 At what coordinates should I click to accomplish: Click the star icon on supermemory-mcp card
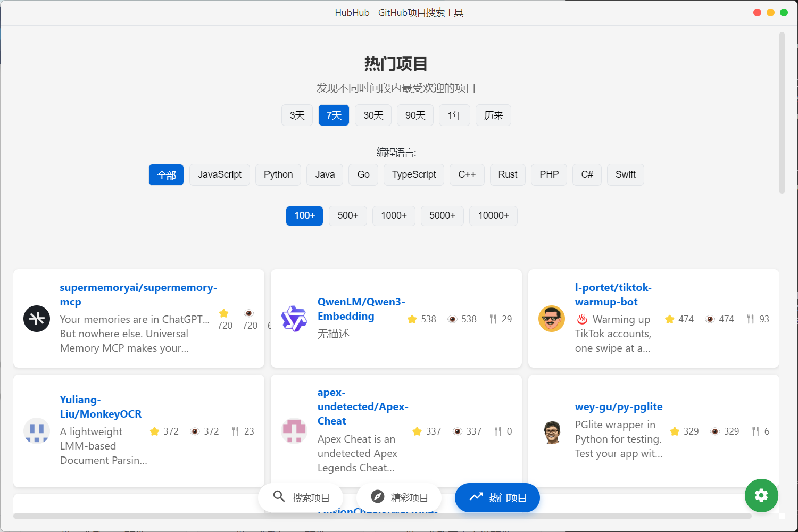pyautogui.click(x=224, y=313)
